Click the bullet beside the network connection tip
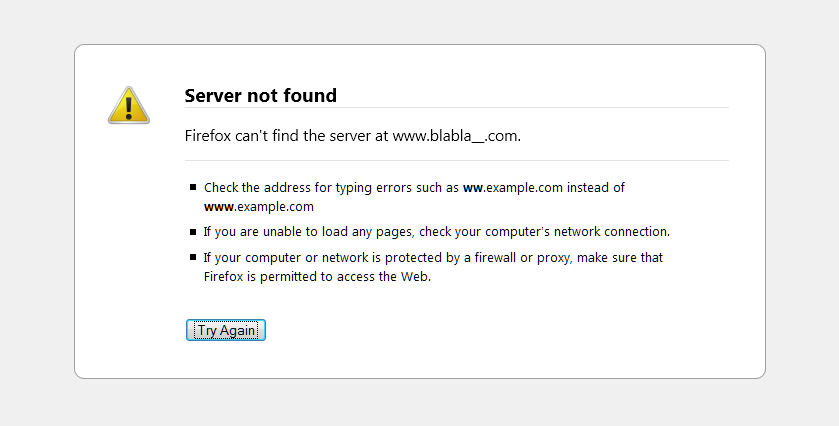The height and width of the screenshot is (426, 839). (193, 231)
